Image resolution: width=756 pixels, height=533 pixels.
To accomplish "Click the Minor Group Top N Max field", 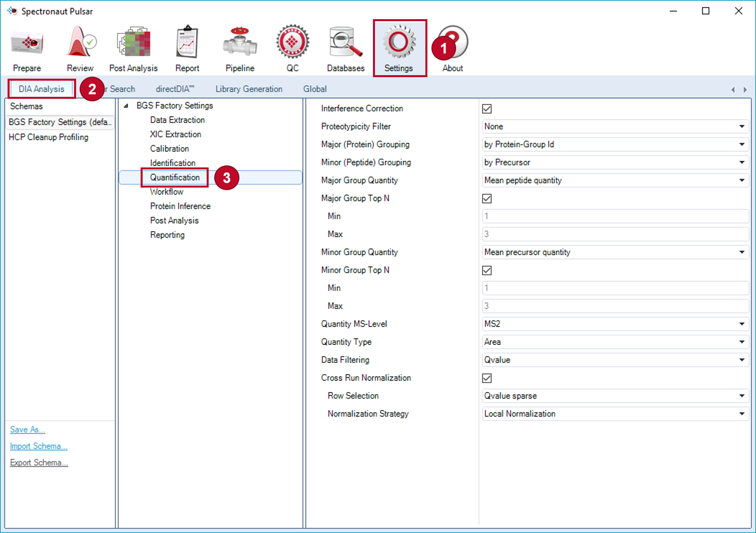I will pos(615,306).
